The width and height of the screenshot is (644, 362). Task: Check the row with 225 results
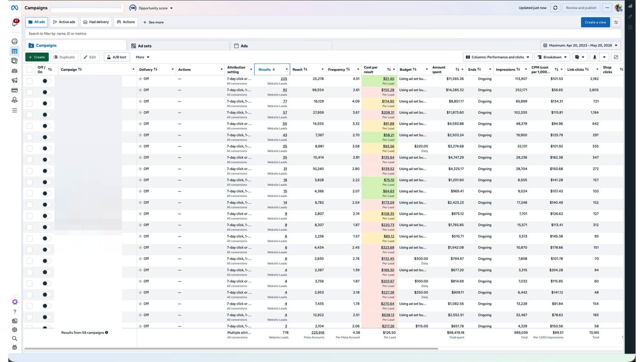29,81
